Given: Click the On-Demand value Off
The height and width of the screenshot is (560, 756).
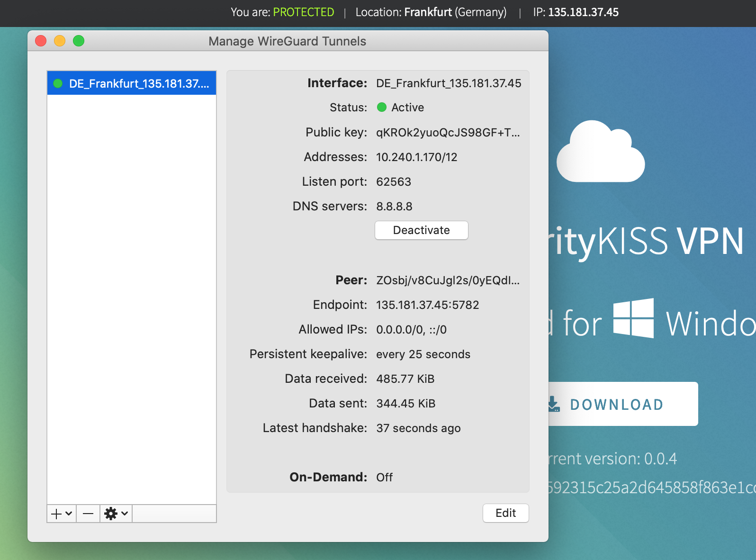Looking at the screenshot, I should 385,478.
